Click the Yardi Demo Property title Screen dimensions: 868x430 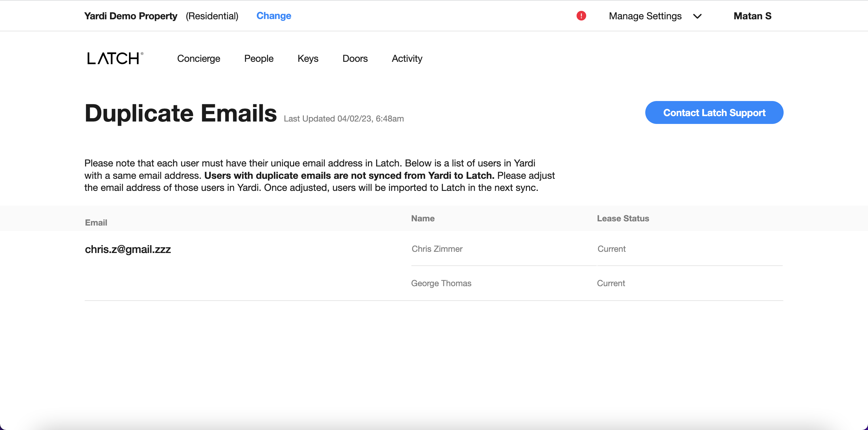131,16
